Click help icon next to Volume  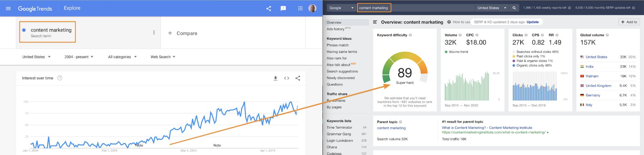click(x=460, y=35)
